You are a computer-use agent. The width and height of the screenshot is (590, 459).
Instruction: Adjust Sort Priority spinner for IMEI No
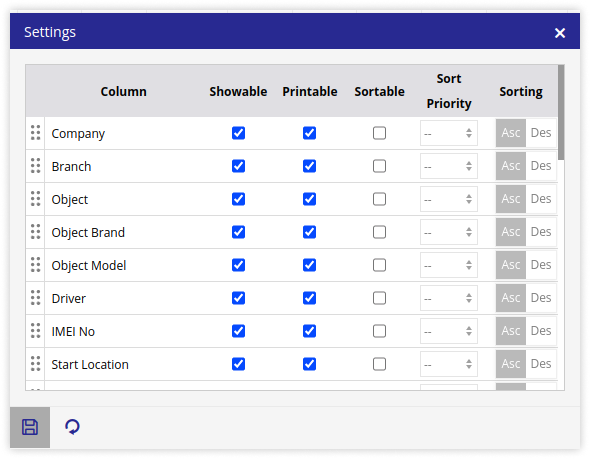469,331
